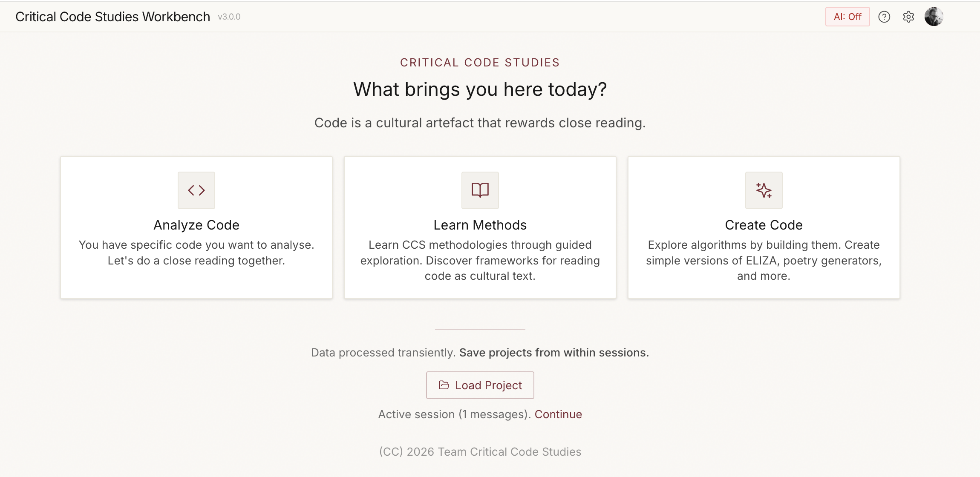Click the Learn Methods description paragraph

click(x=480, y=260)
